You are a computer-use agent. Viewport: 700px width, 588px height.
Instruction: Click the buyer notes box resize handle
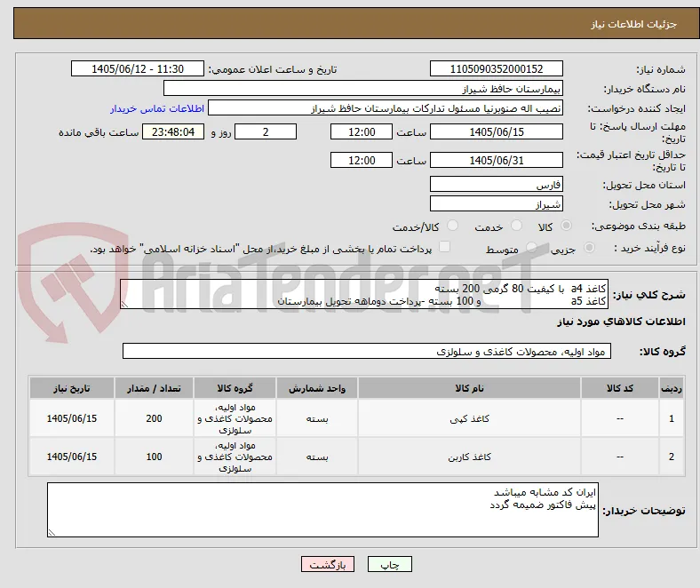(x=52, y=532)
